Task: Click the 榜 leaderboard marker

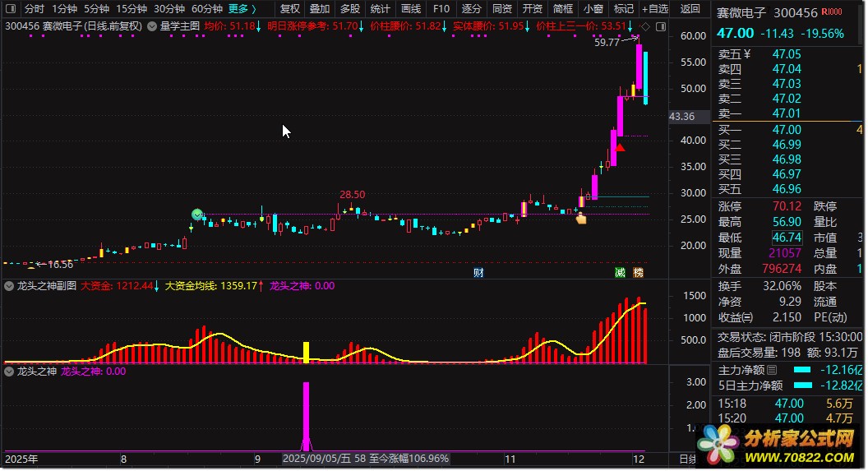Action: (639, 272)
